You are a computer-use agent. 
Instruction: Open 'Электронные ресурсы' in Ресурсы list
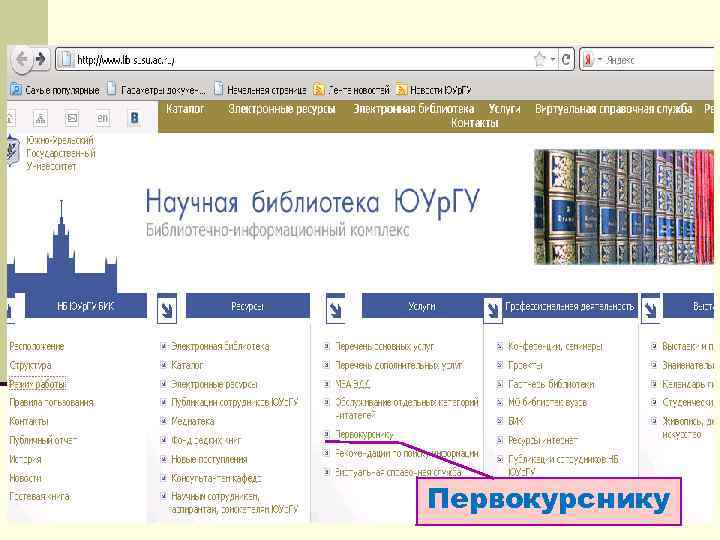click(214, 384)
